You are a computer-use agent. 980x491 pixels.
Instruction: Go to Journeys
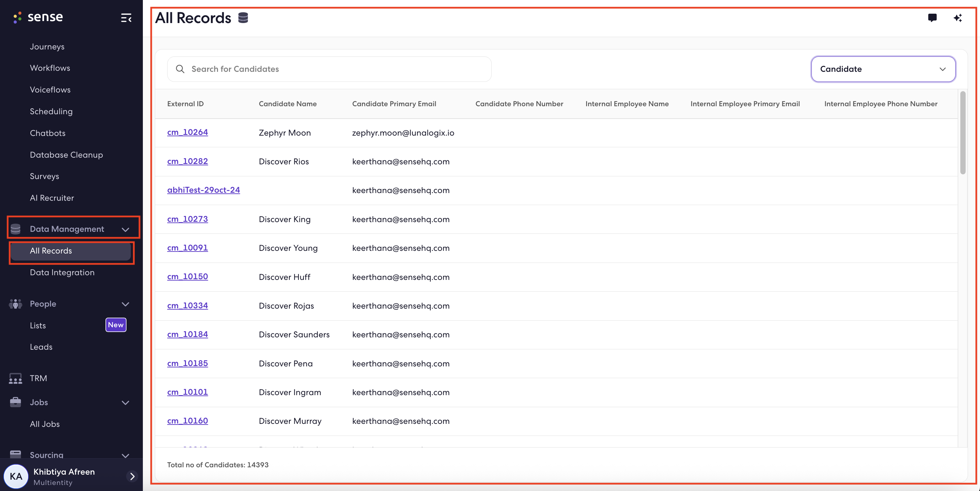[x=47, y=46]
